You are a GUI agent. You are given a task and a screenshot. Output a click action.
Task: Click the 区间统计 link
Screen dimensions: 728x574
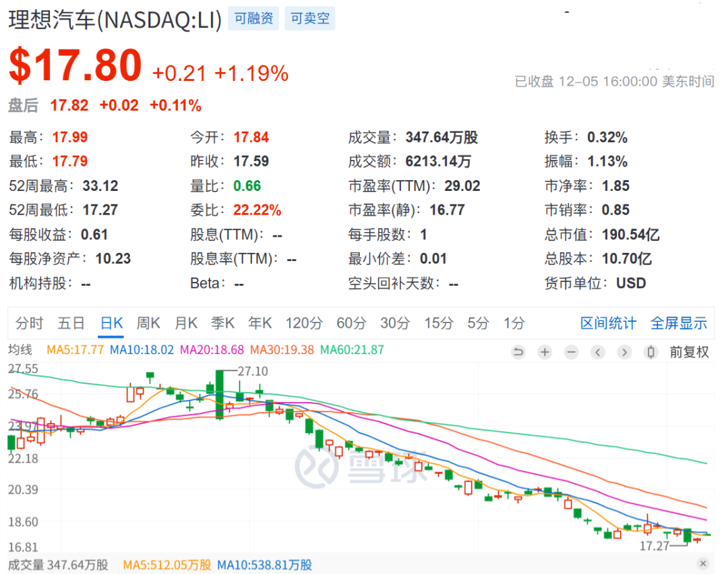pos(608,323)
